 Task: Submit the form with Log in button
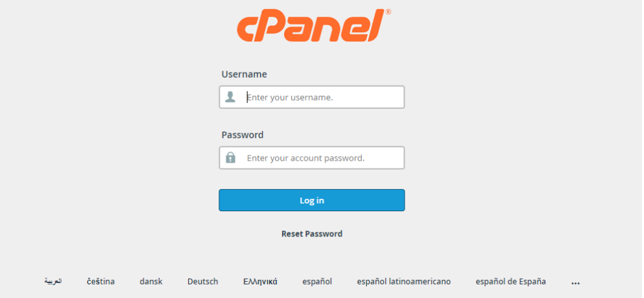point(312,200)
